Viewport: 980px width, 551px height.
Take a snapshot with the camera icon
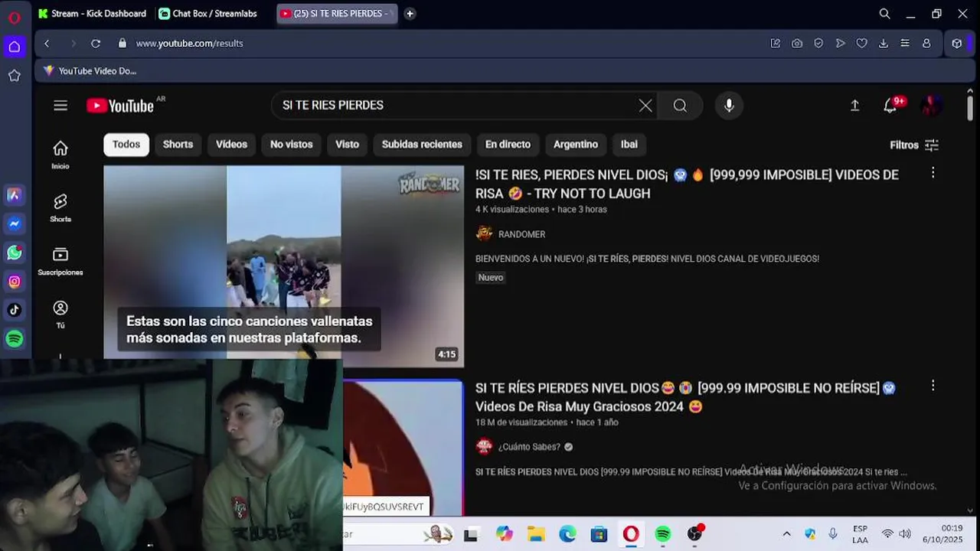pyautogui.click(x=797, y=44)
